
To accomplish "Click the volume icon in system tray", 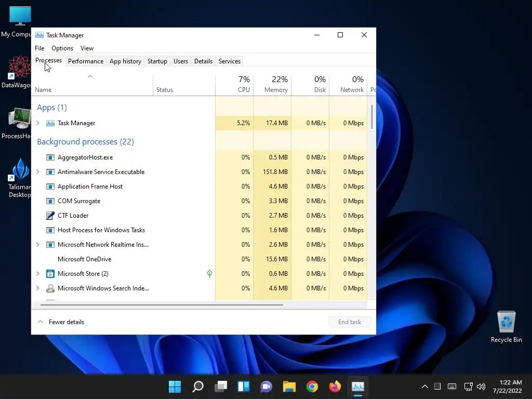I will tap(481, 387).
